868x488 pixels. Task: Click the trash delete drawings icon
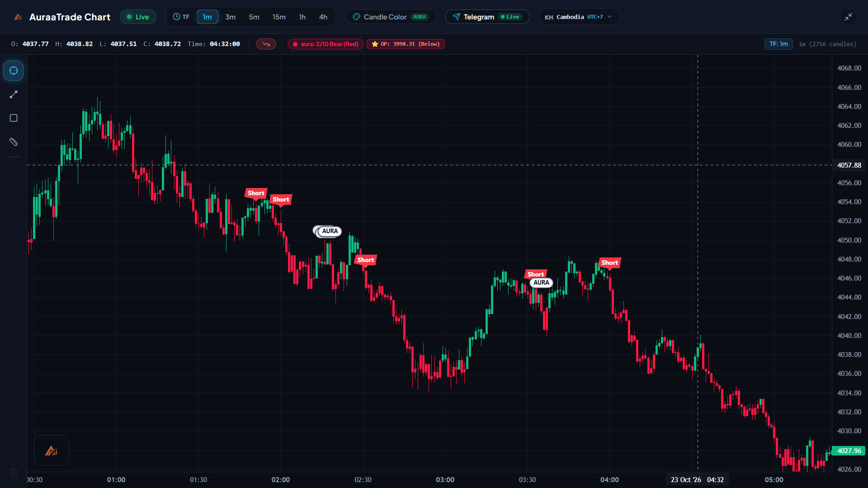pos(14,472)
